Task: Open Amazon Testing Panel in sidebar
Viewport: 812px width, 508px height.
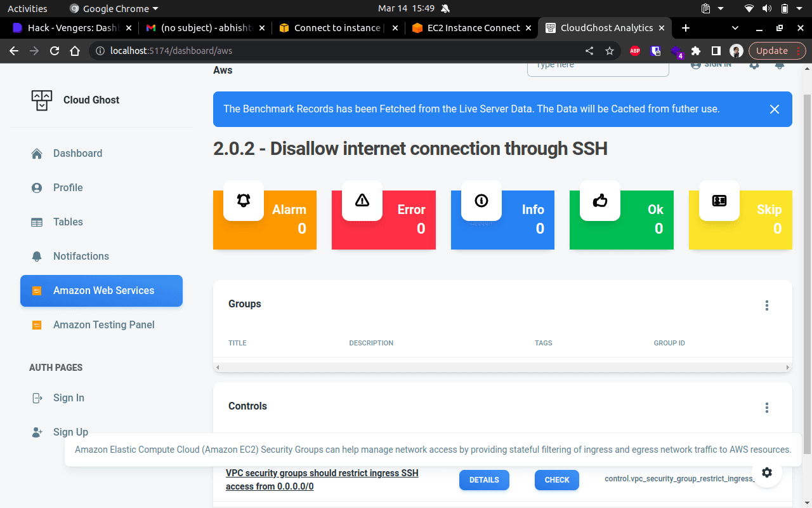Action: (101, 324)
